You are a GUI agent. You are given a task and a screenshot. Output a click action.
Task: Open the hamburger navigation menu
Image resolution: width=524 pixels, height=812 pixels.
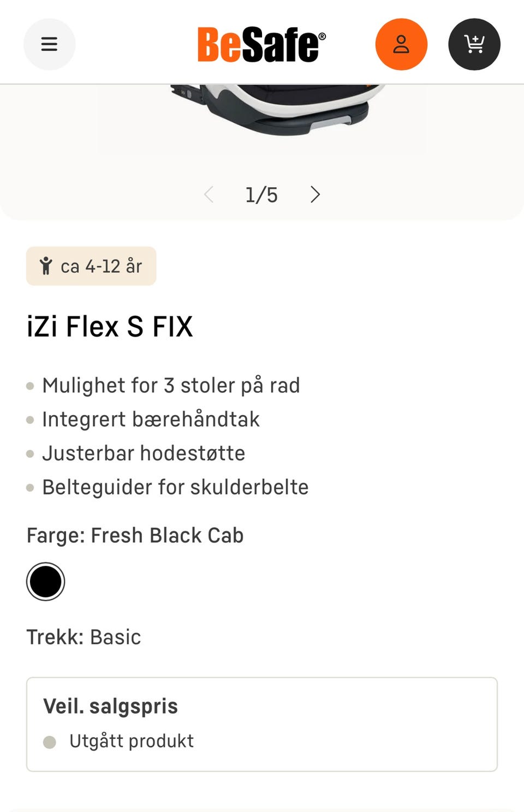49,44
